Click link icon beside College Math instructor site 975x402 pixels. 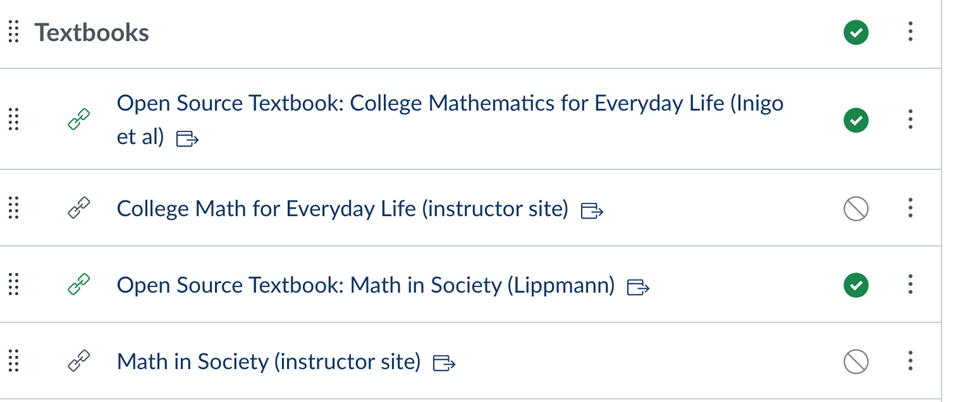pyautogui.click(x=79, y=208)
